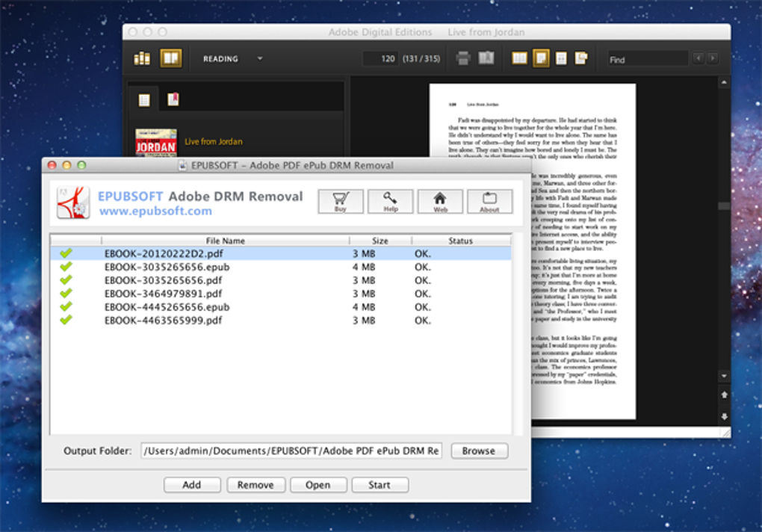Go to next page arrow in reader
Screen dimensions: 762x532
tap(724, 417)
